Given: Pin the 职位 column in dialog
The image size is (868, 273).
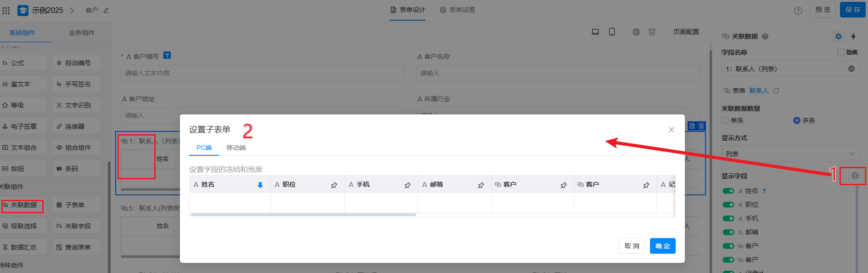Looking at the screenshot, I should click(334, 185).
